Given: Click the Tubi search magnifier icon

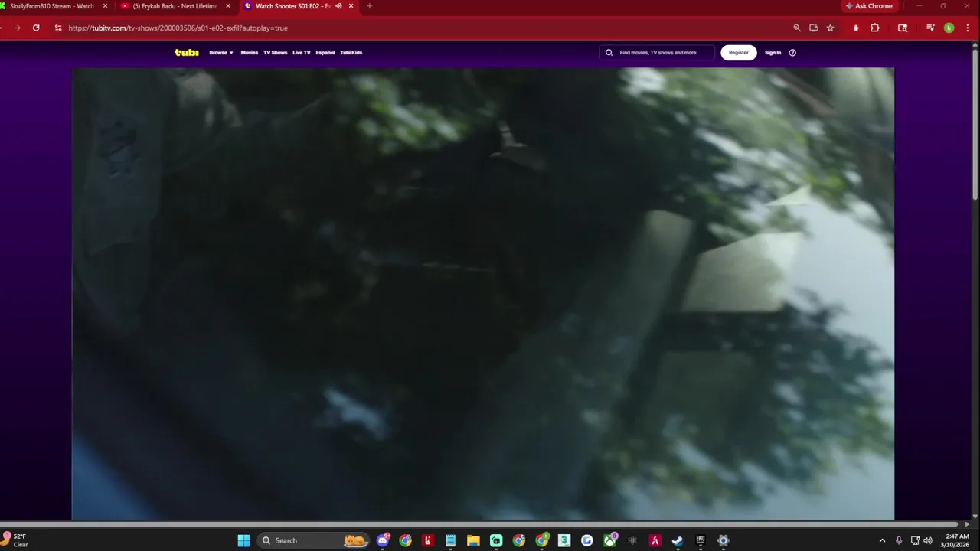Looking at the screenshot, I should coord(609,53).
